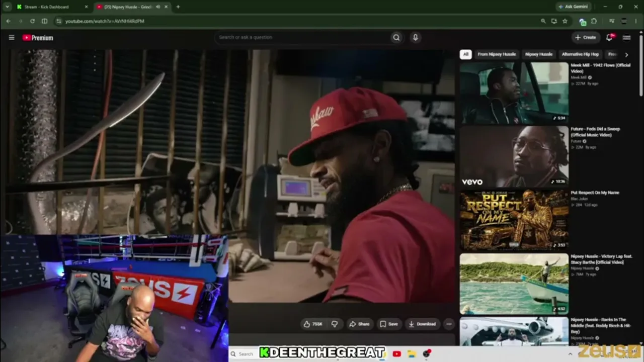
Task: Expand the tab search dropdown
Action: (7, 7)
